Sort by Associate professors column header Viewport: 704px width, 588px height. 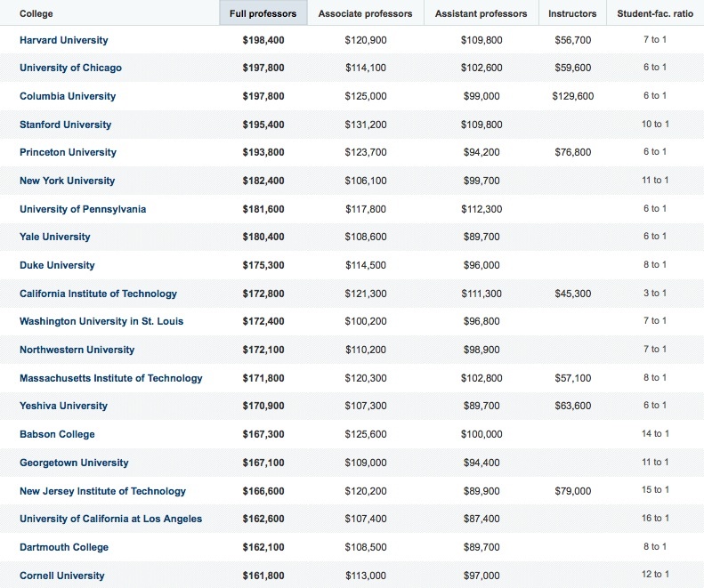pyautogui.click(x=365, y=13)
